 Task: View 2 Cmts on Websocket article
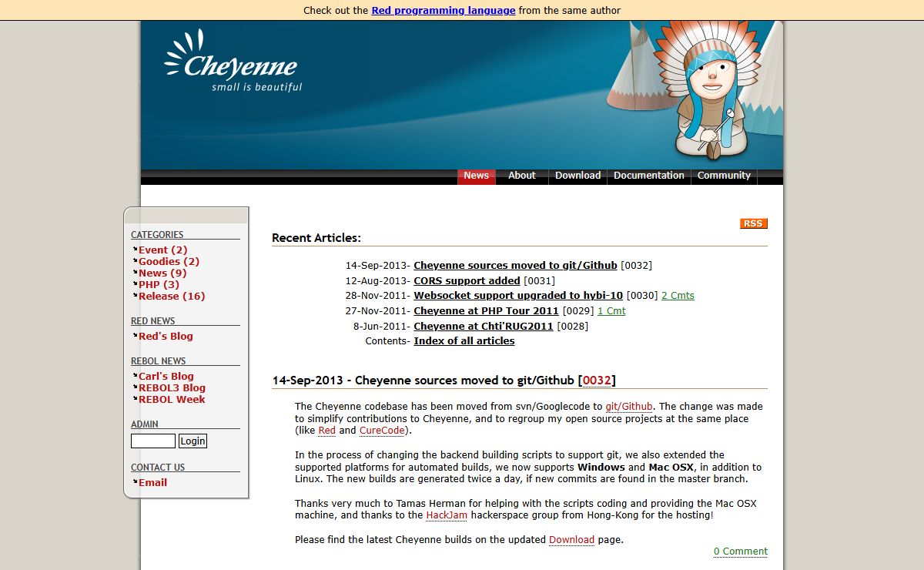pos(678,296)
